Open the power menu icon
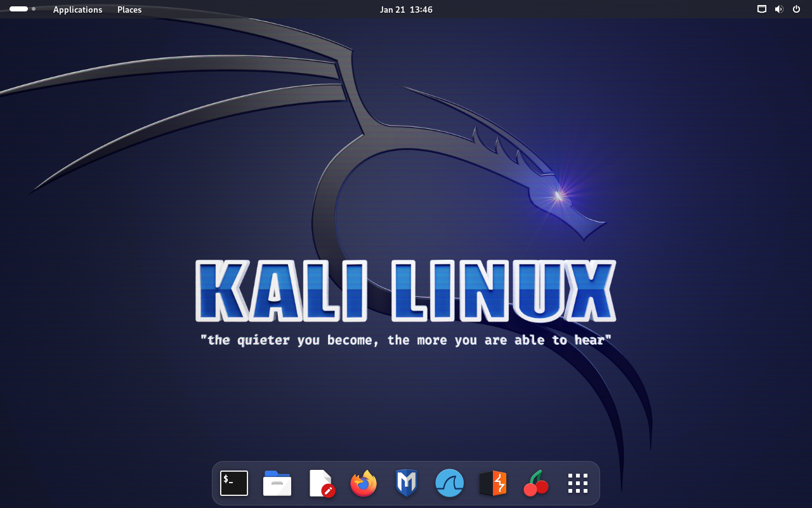The height and width of the screenshot is (508, 812). point(796,10)
